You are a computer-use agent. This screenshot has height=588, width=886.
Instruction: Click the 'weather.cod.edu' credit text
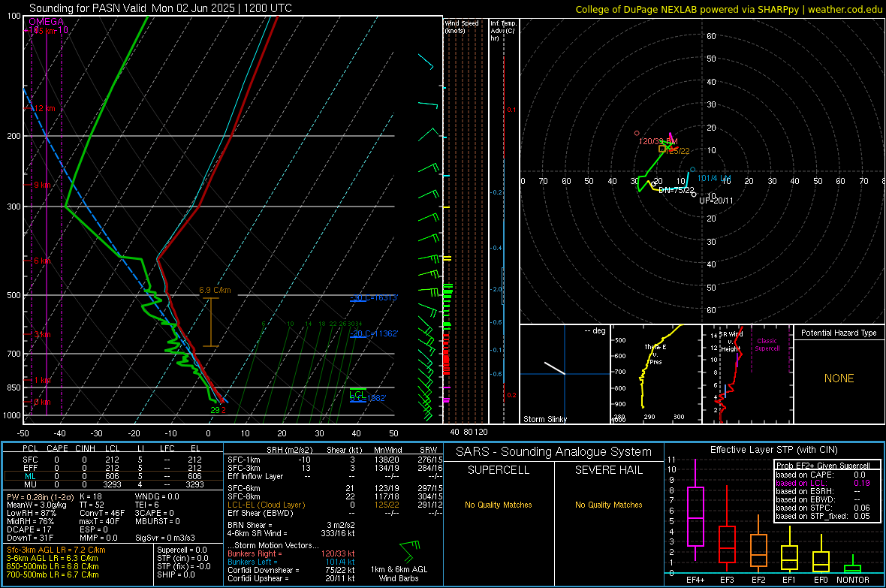coord(845,9)
